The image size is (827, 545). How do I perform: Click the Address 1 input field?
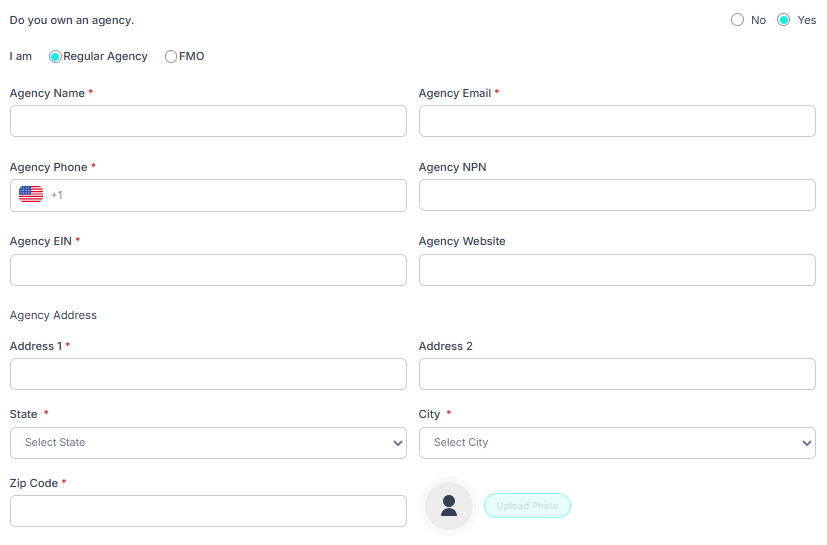tap(208, 374)
